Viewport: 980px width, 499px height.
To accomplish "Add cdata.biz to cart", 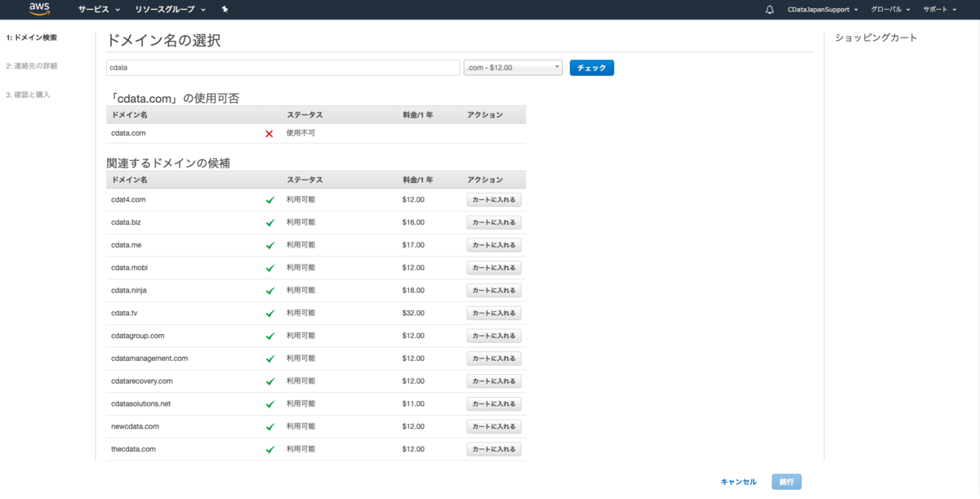I will (x=494, y=222).
